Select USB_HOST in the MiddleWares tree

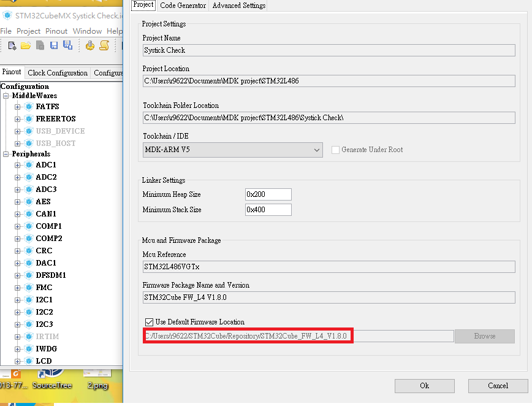click(56, 144)
